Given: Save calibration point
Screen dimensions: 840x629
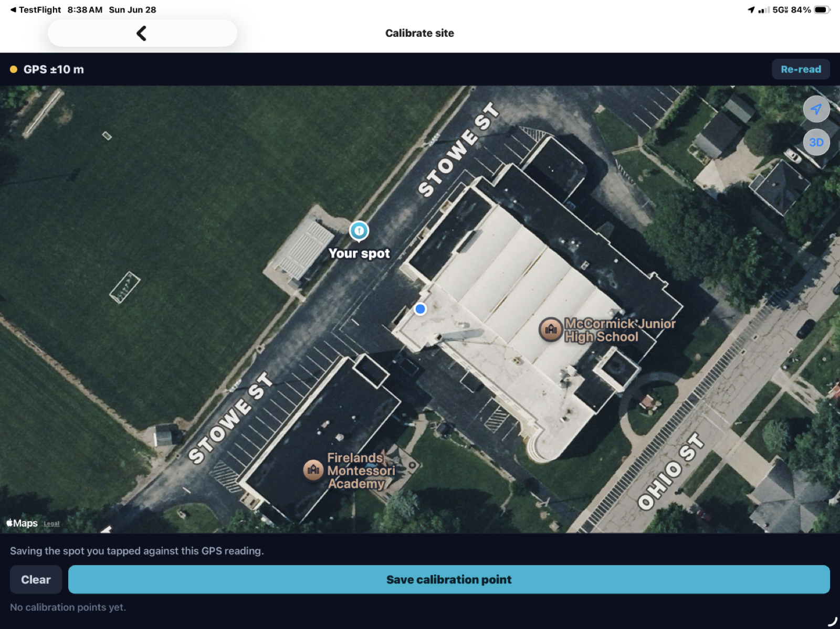Looking at the screenshot, I should point(449,580).
